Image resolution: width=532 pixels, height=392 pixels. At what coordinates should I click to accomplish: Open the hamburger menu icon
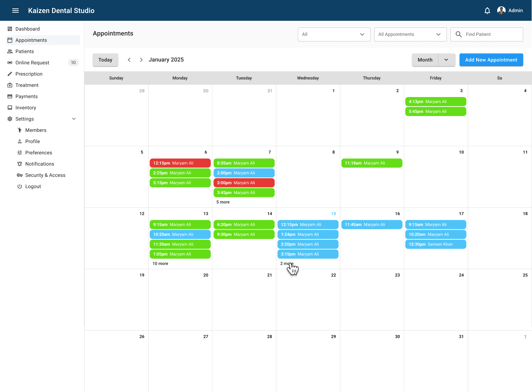15,11
